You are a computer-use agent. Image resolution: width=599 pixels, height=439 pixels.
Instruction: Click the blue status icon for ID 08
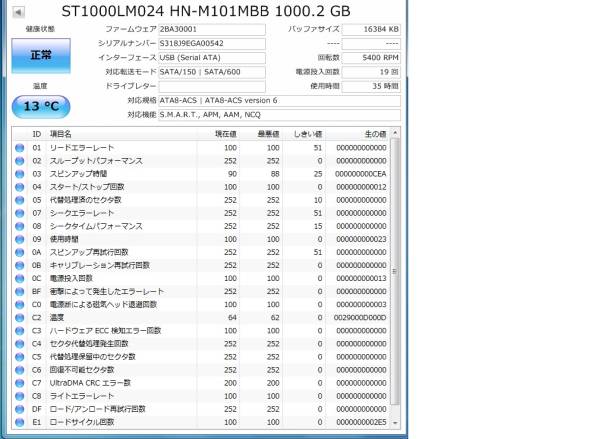coord(19,226)
